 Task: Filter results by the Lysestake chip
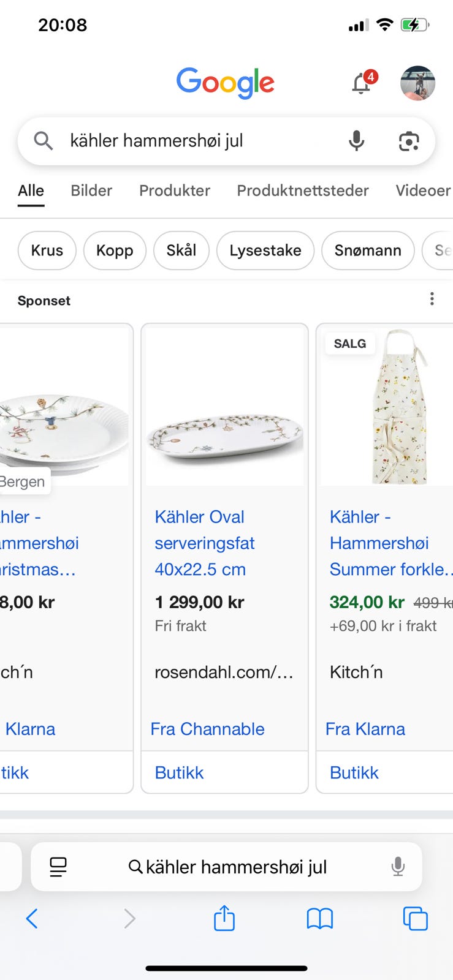tap(265, 251)
